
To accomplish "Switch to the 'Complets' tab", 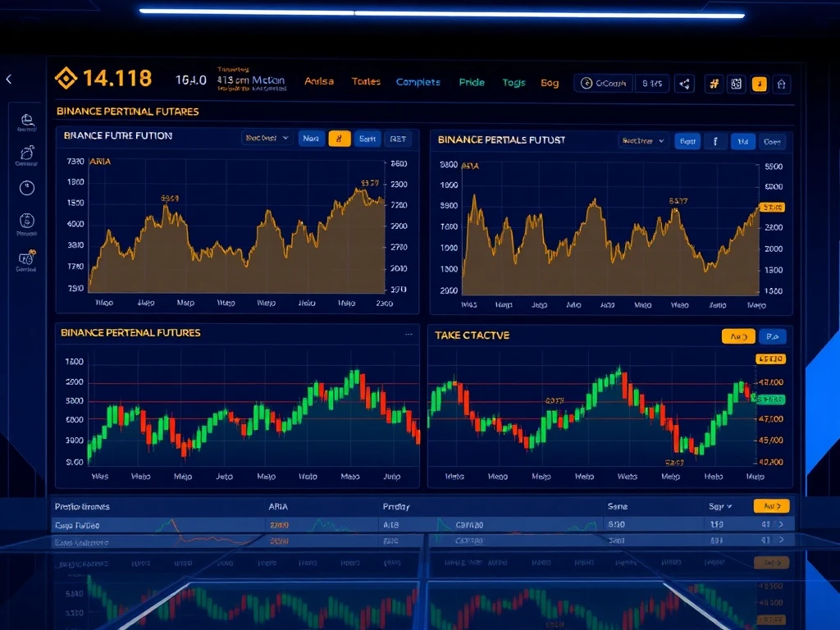I will click(418, 82).
